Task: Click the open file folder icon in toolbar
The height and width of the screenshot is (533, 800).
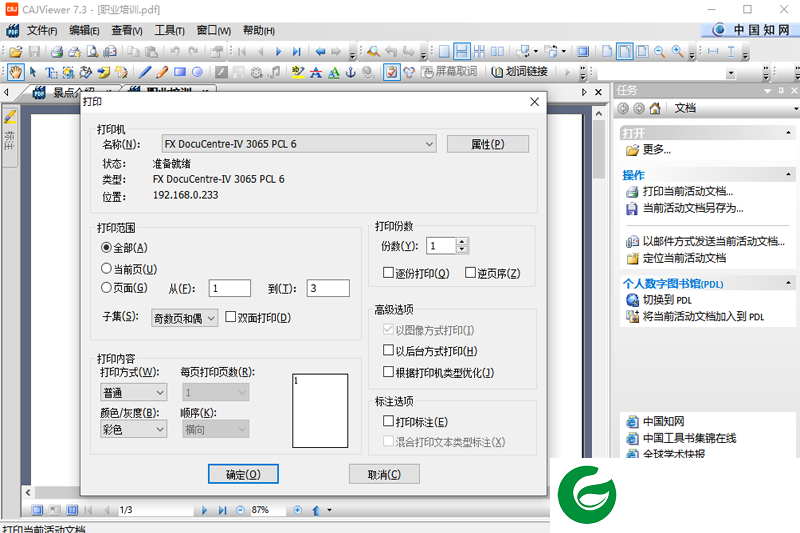Action: [x=16, y=52]
